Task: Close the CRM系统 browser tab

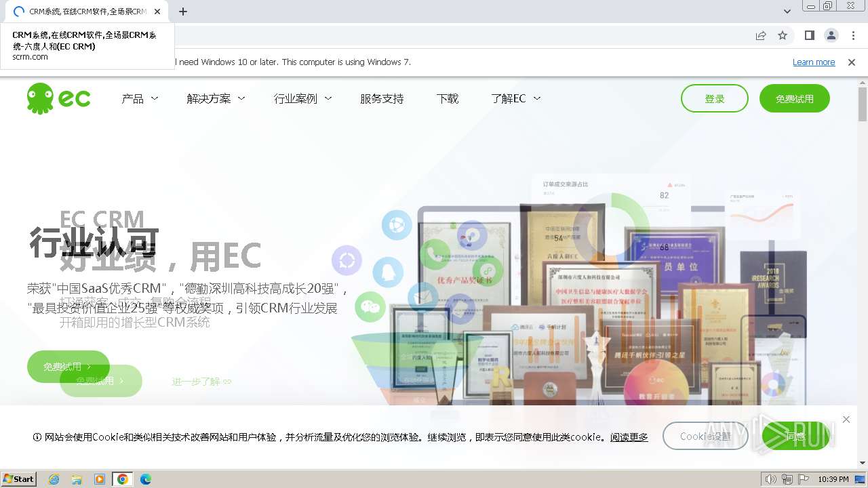Action: [x=157, y=12]
